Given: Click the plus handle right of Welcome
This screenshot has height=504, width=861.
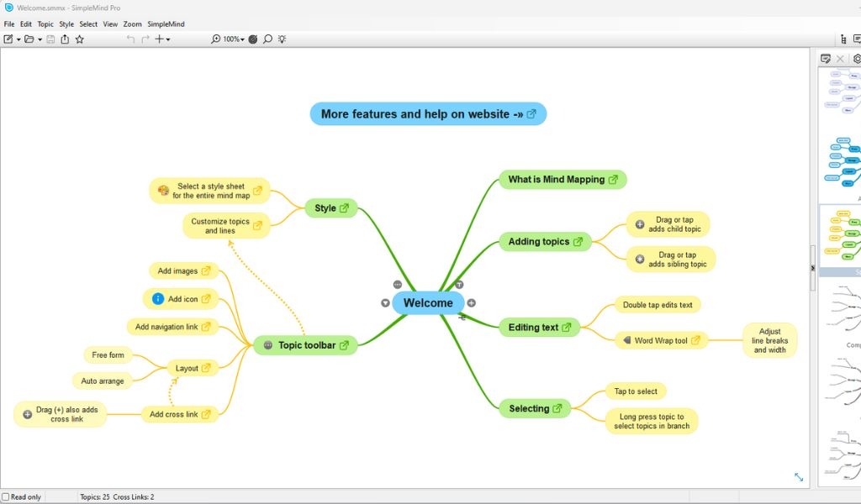Looking at the screenshot, I should point(471,302).
